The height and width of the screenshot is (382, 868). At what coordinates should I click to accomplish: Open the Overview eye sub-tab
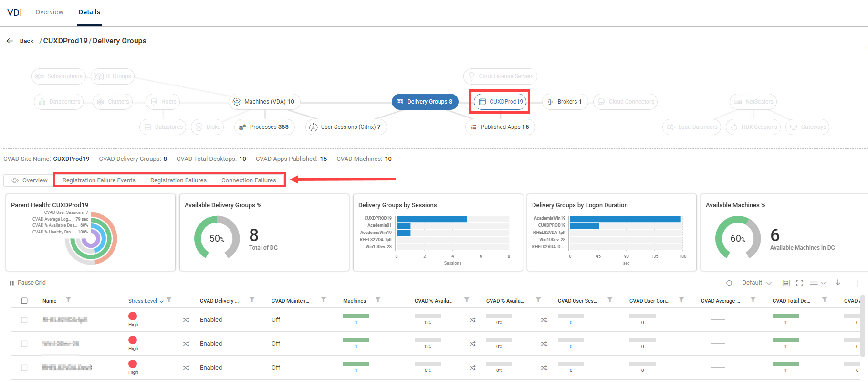click(29, 180)
